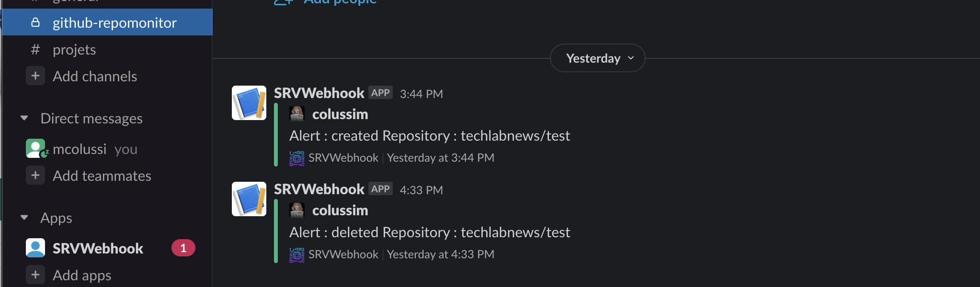Click colussim's avatar in the created Repository alert

297,114
